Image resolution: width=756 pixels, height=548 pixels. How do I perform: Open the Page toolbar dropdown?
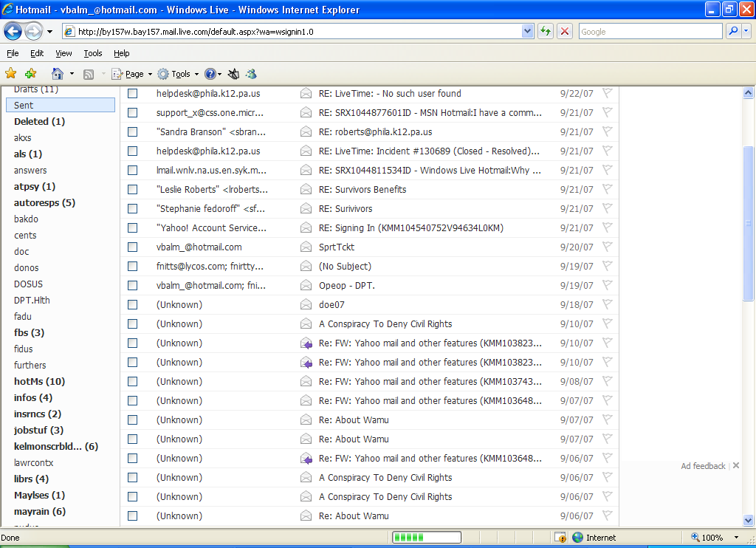(150, 74)
